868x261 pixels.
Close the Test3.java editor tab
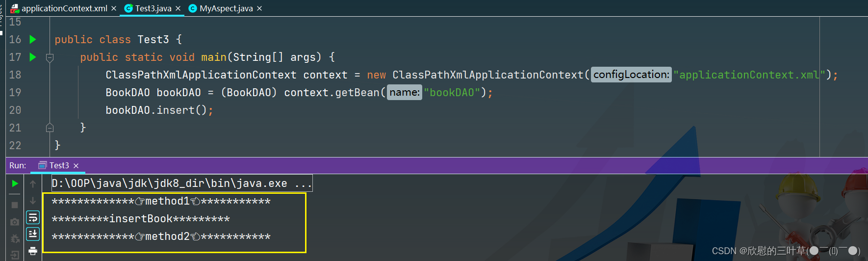pos(178,8)
